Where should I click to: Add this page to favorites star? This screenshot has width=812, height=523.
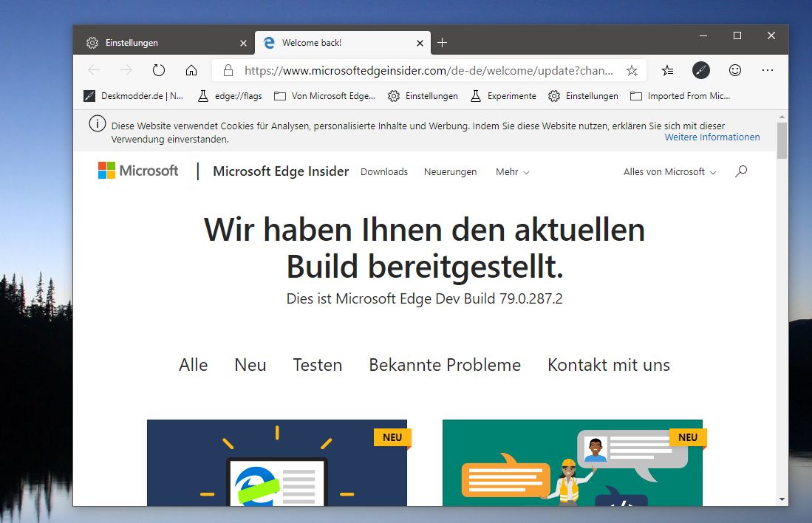click(632, 70)
